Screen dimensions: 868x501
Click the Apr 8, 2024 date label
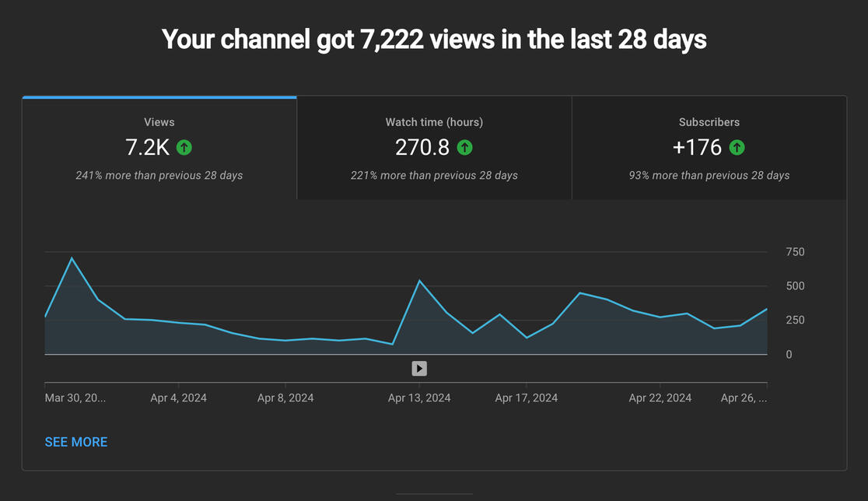[x=285, y=398]
